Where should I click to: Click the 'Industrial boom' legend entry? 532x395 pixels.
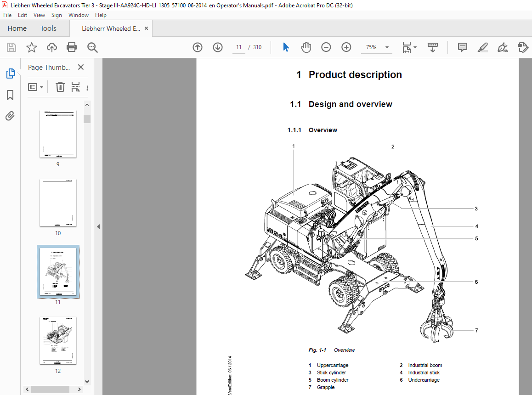pos(425,365)
